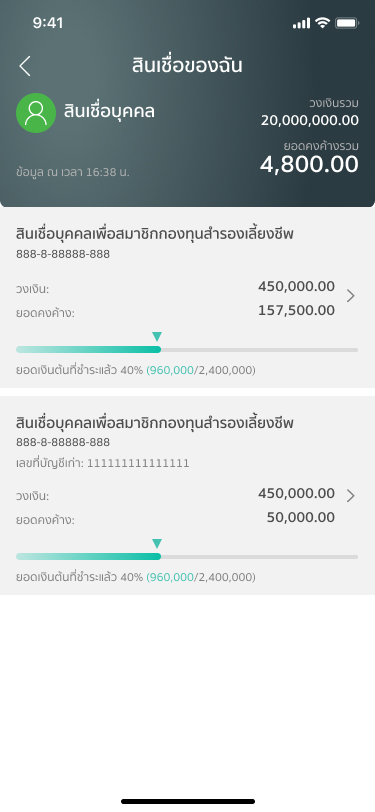Tap the back arrow in header
This screenshot has height=812, width=375.
tap(25, 66)
